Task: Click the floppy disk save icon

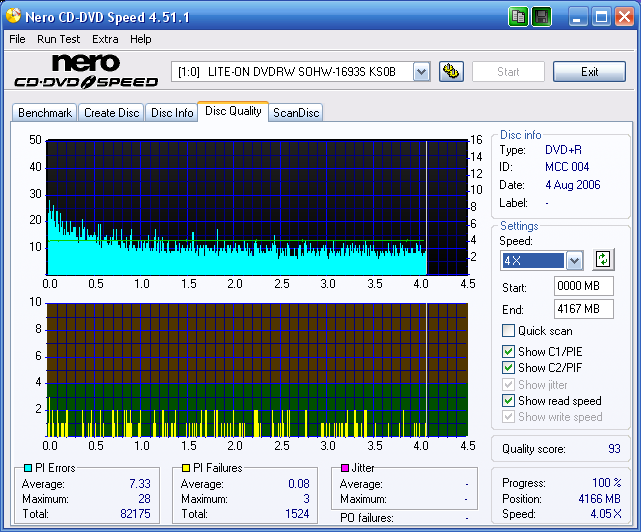Action: point(542,17)
